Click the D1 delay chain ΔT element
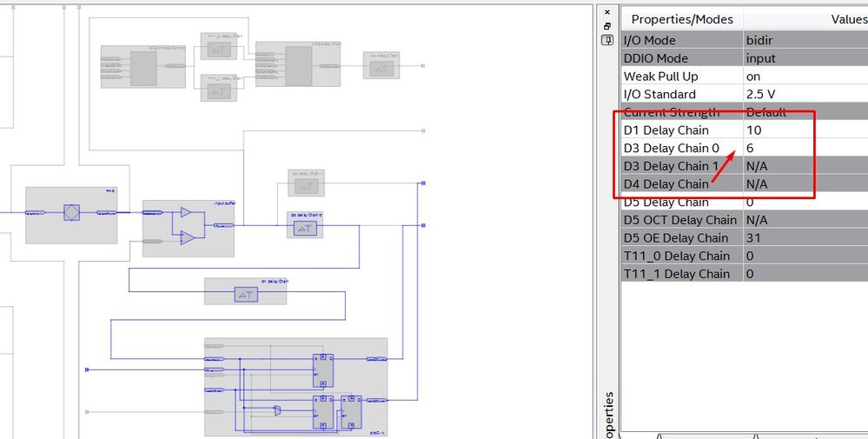The image size is (868, 439). tap(246, 295)
